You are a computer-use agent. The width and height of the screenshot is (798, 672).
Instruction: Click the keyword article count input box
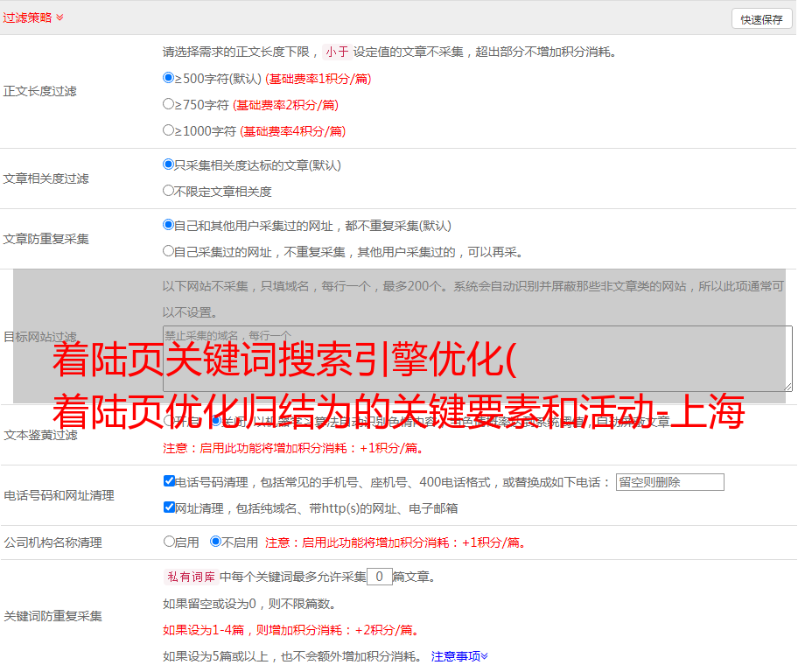pos(379,577)
